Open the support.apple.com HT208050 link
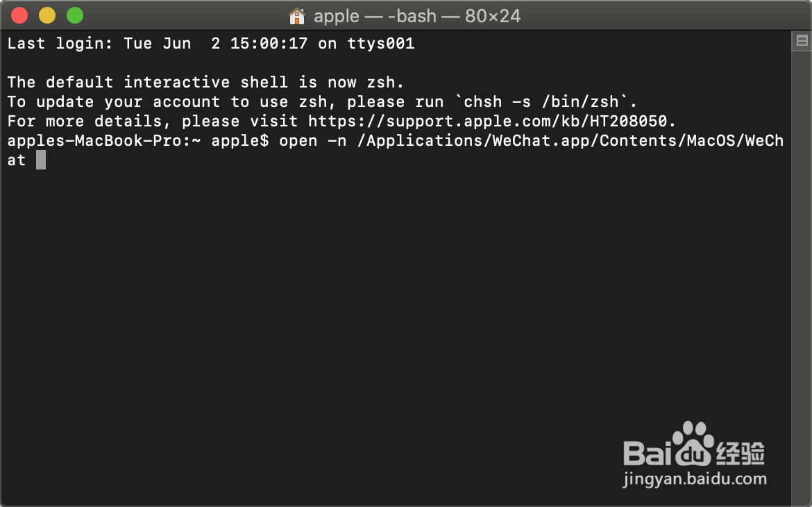 click(492, 122)
